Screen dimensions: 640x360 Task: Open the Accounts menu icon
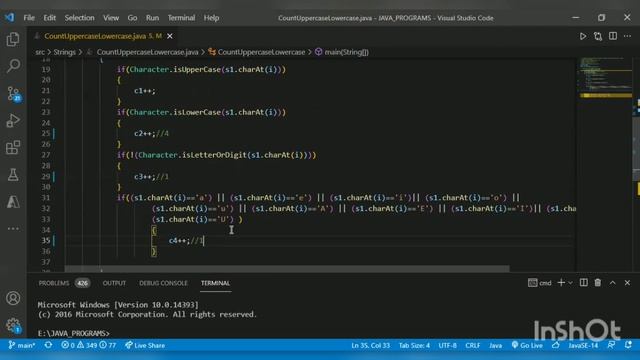(x=13, y=298)
